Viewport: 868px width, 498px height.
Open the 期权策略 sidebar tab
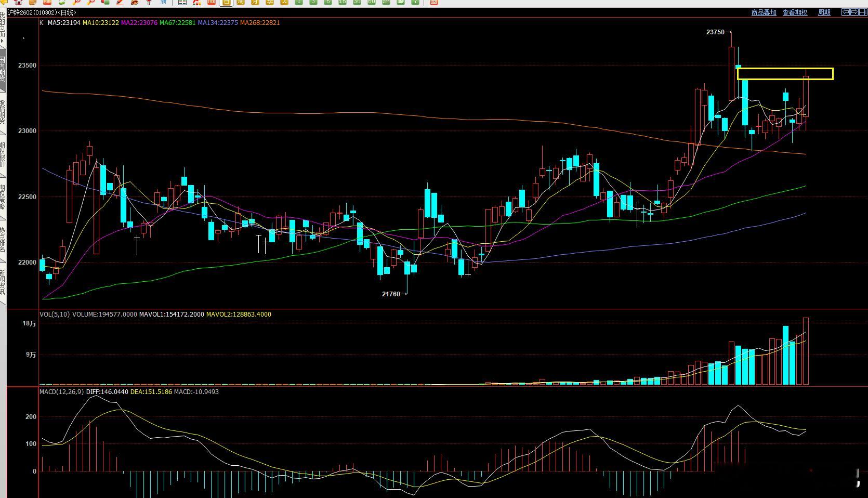3,198
